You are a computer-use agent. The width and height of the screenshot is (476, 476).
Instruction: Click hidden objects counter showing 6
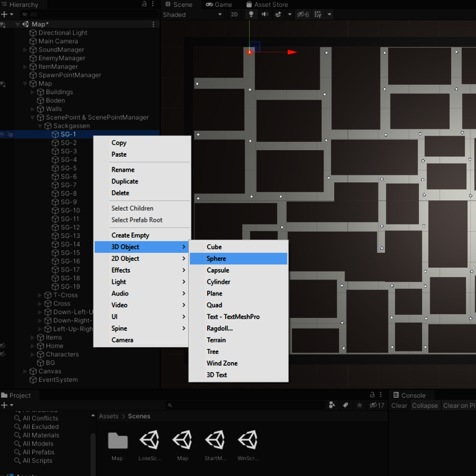point(302,14)
